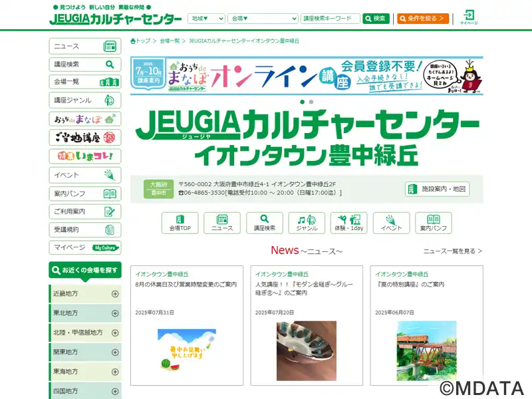Click the home icon トップ breadcrumb
Screen dimensions: 532x399
[x=140, y=41]
